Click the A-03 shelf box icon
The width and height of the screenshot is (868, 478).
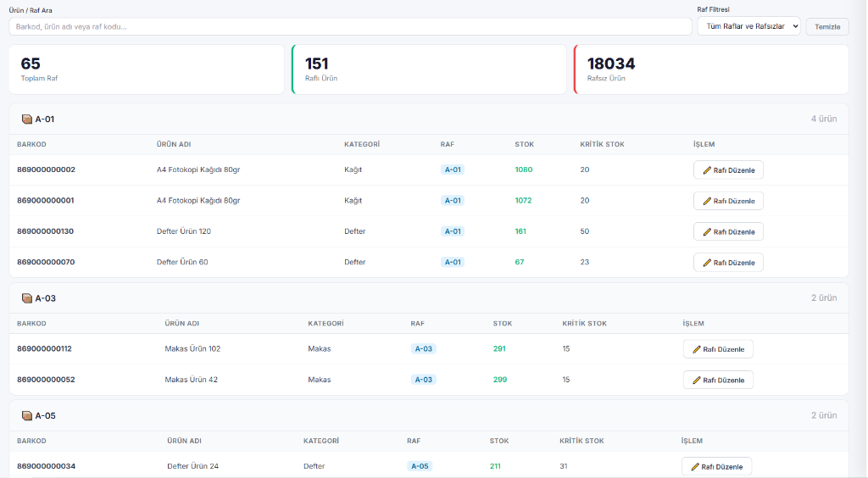(26, 298)
